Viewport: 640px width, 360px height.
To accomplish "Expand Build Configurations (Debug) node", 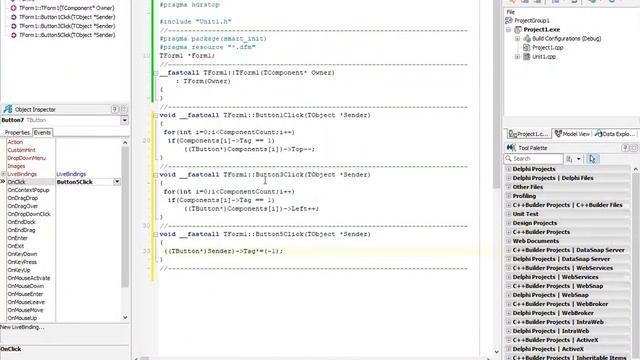I will coord(518,39).
